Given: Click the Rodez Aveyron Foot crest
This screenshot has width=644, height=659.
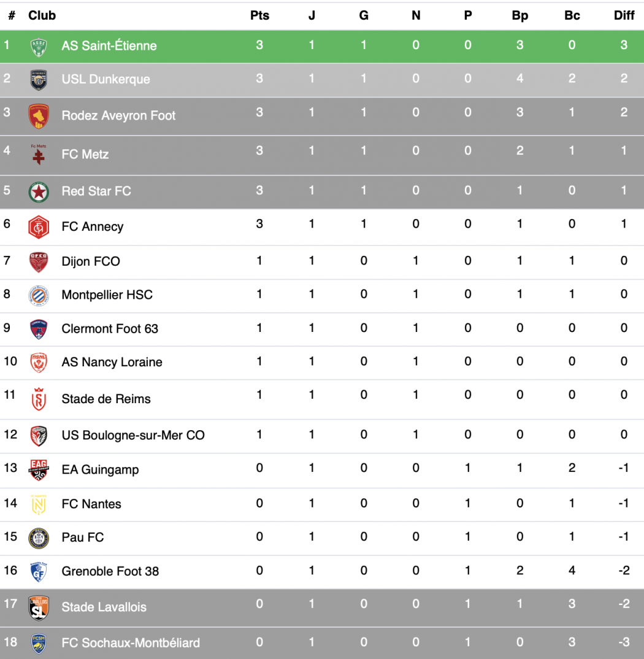Looking at the screenshot, I should [39, 117].
